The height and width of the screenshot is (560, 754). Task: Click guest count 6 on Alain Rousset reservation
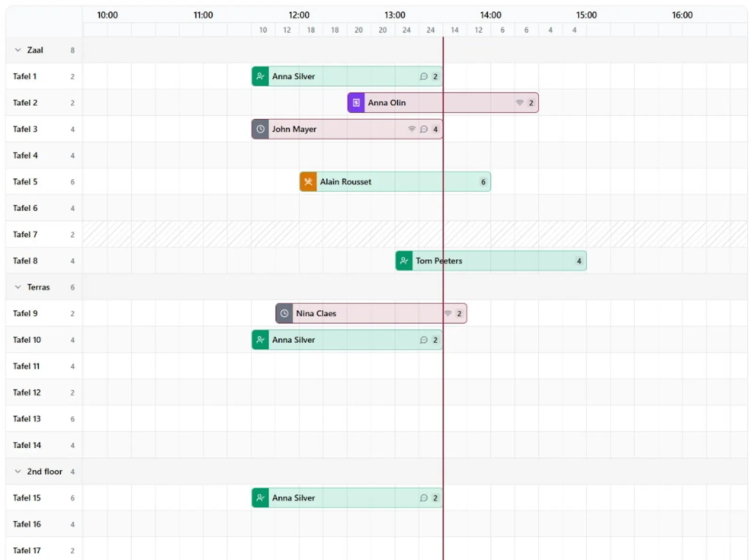483,182
